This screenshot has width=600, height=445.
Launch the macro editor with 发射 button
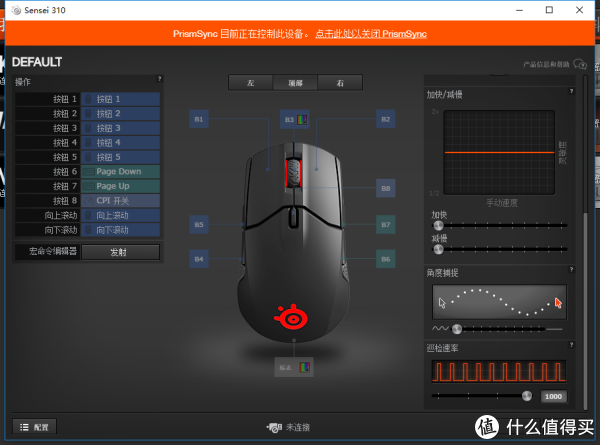tap(120, 252)
